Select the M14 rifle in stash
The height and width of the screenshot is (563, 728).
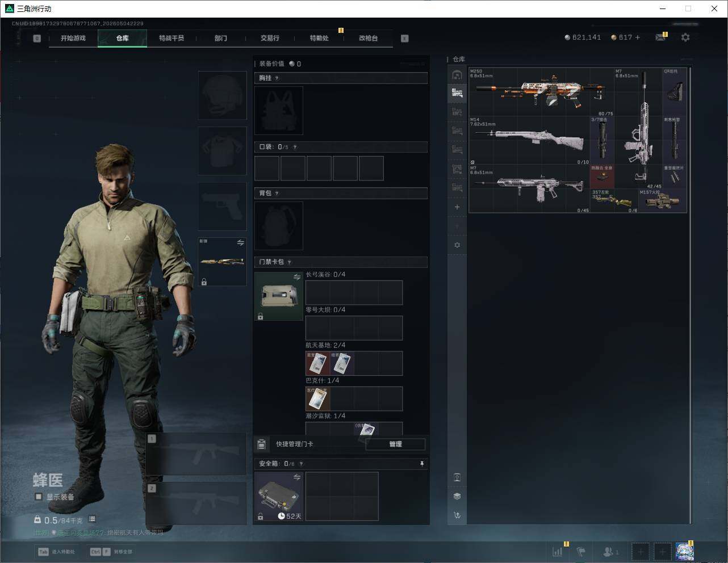[529, 141]
